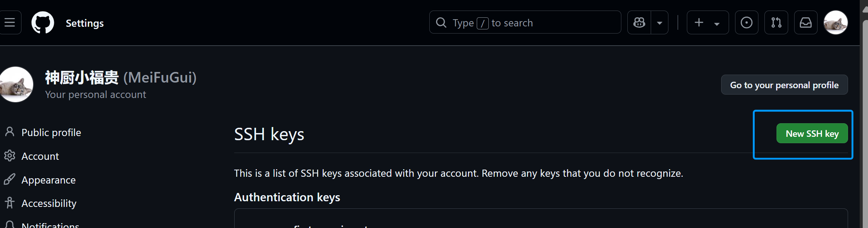Open the notifications inbox icon
Viewport: 868px width, 228px height.
pos(805,23)
